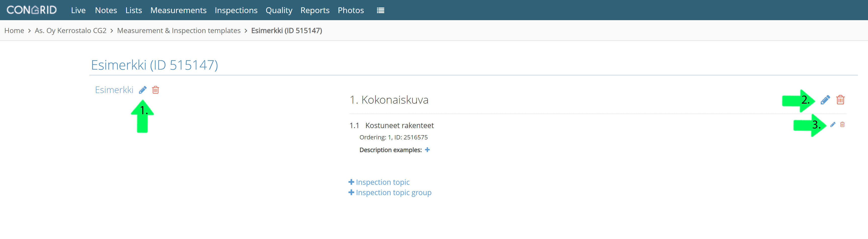Image resolution: width=868 pixels, height=239 pixels.
Task: Open Measurement & Inspection templates breadcrumb
Action: tap(179, 31)
